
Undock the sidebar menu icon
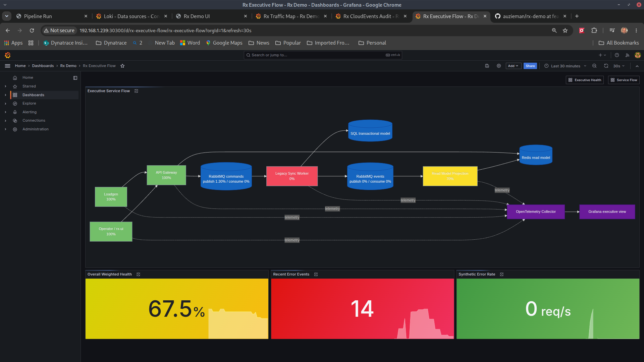pos(75,78)
